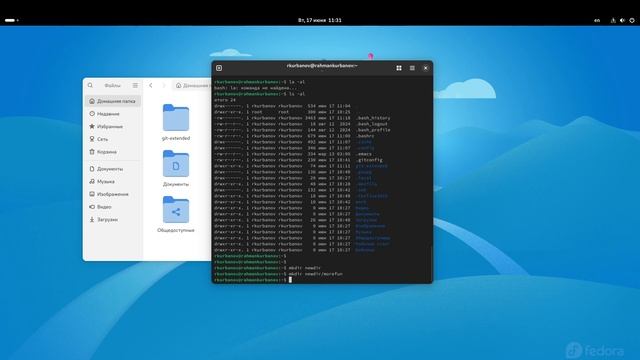The image size is (640, 360).
Task: Open a new tab in the terminal
Action: (x=219, y=68)
